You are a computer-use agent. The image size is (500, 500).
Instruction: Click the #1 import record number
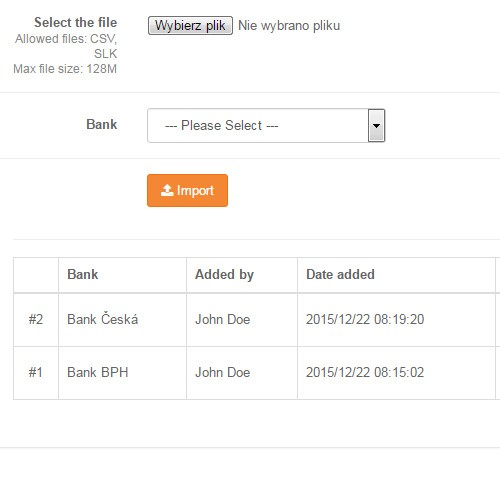click(x=36, y=372)
